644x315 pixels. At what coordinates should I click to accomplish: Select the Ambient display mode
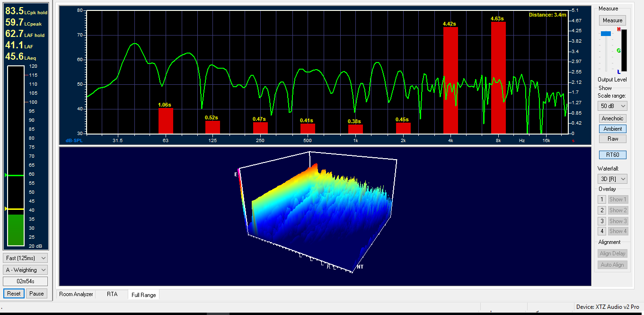click(612, 129)
